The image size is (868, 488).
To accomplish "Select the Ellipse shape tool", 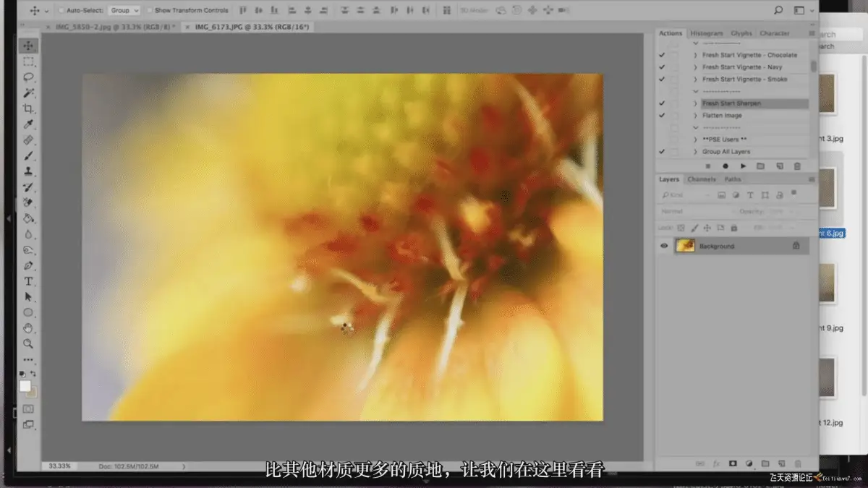I will click(x=29, y=312).
